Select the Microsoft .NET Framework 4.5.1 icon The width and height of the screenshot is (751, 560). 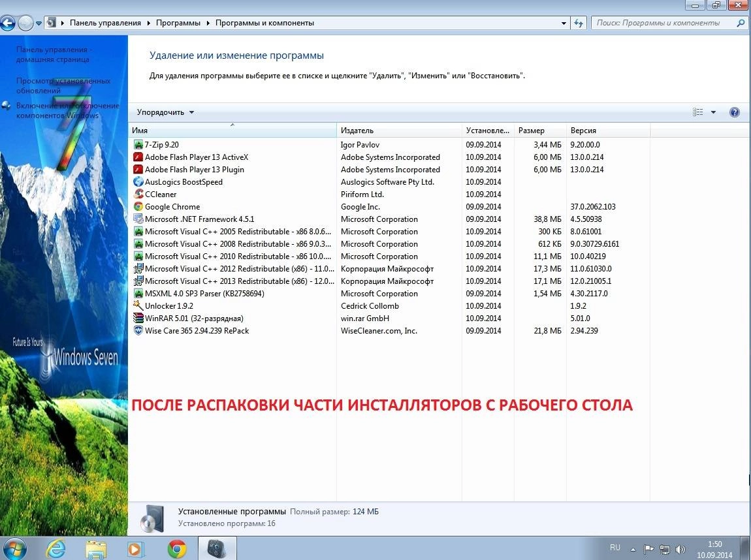pos(138,219)
